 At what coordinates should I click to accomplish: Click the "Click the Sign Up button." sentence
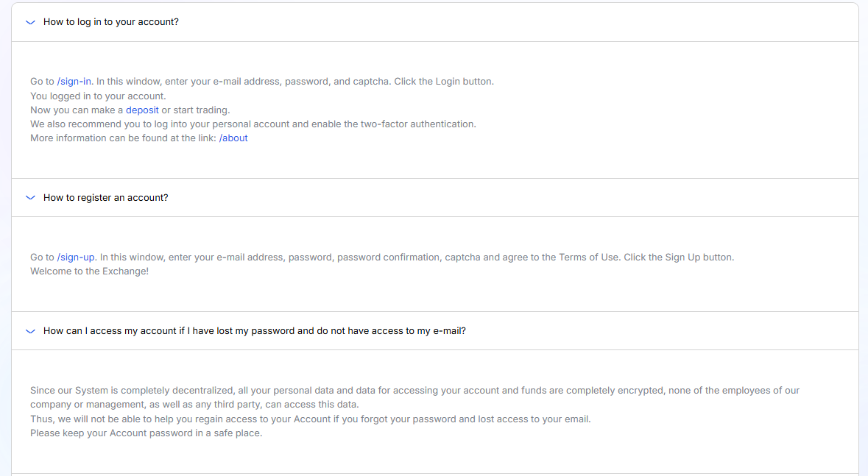(679, 257)
